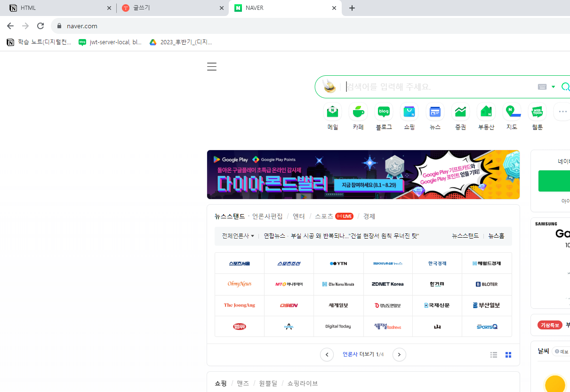Close the 글쓰기 browser tab

222,8
